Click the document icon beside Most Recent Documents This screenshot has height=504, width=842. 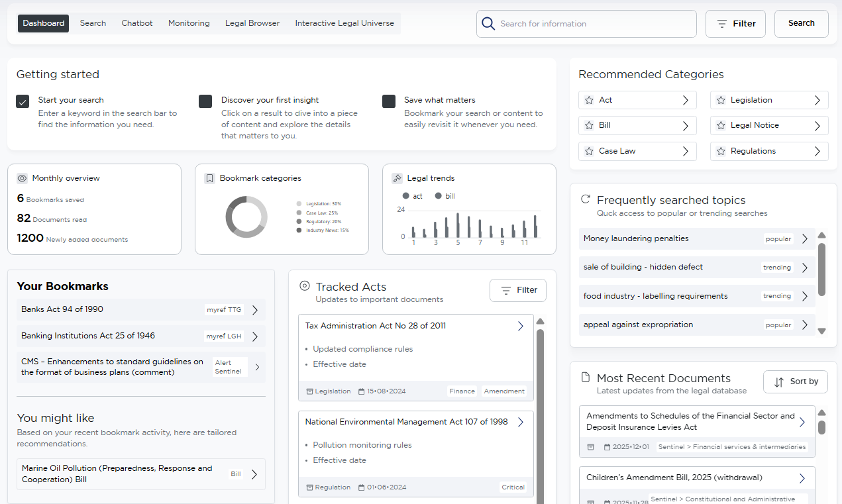tap(585, 377)
